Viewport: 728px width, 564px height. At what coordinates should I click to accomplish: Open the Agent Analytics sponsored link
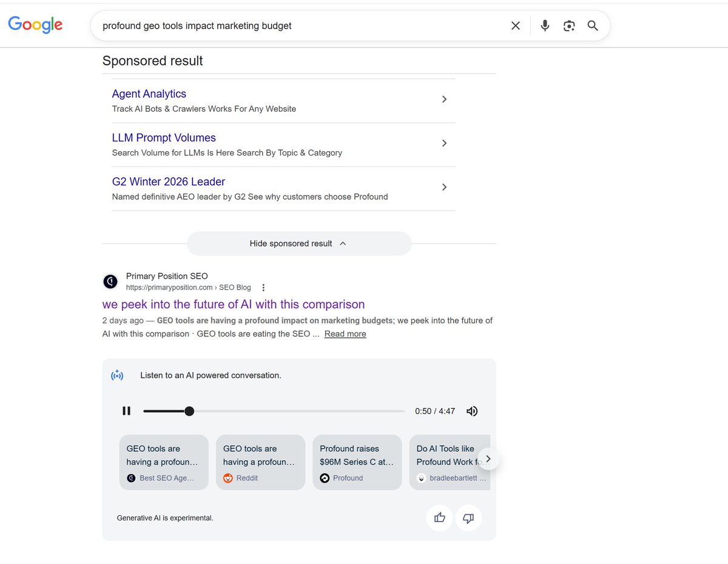(x=149, y=93)
